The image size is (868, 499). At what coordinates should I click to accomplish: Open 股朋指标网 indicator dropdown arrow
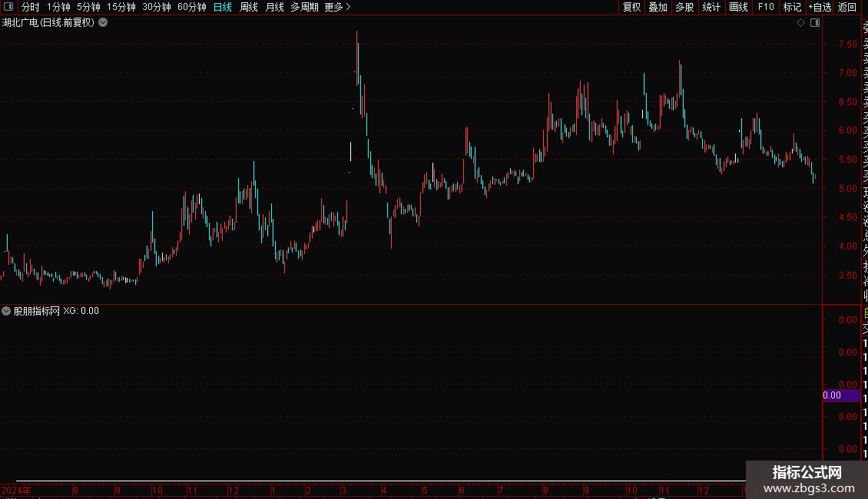pos(6,311)
